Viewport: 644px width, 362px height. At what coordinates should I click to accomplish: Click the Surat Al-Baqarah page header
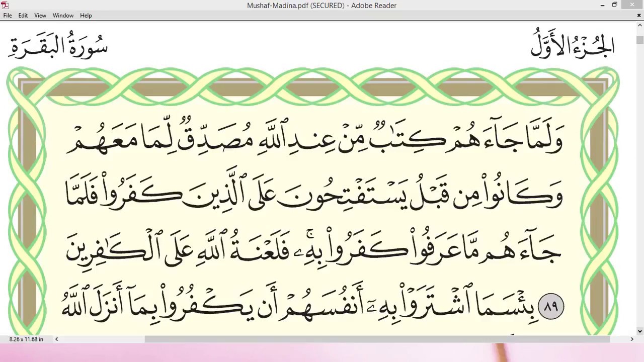click(x=59, y=45)
